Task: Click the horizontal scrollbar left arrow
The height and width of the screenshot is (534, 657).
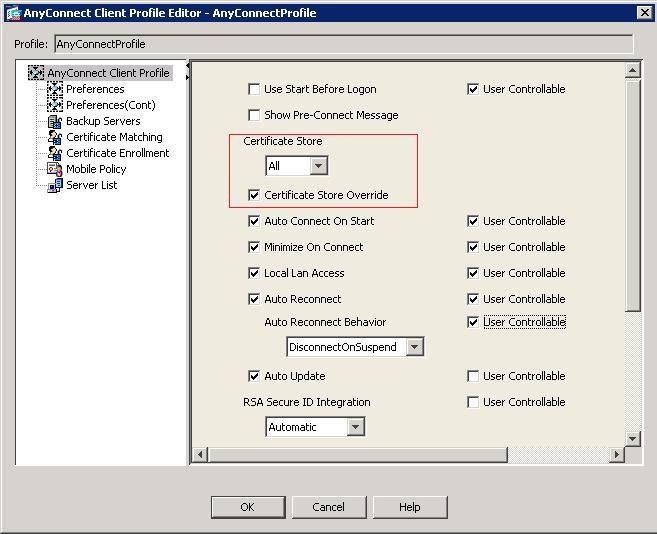Action: [x=200, y=454]
